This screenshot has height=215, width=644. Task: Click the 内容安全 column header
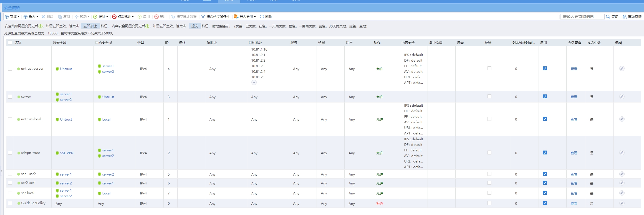408,43
